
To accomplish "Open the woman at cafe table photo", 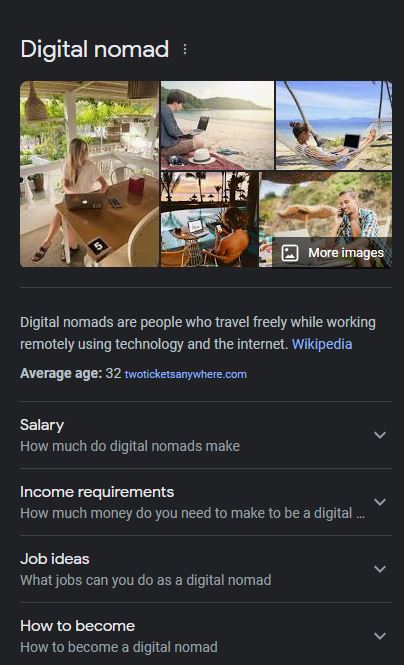I will (x=89, y=174).
